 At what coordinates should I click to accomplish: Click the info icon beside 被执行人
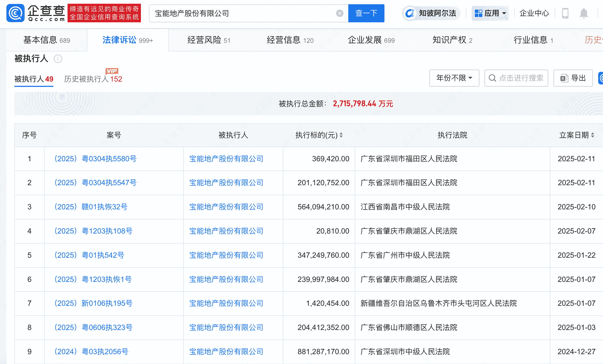click(x=58, y=59)
